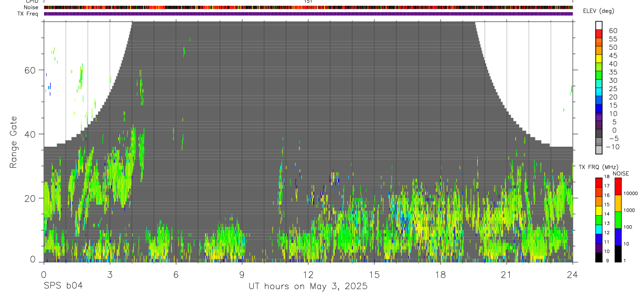This screenshot has height=297, width=644.
Task: Click the "100" label on NOISE scale
Action: 628,227
